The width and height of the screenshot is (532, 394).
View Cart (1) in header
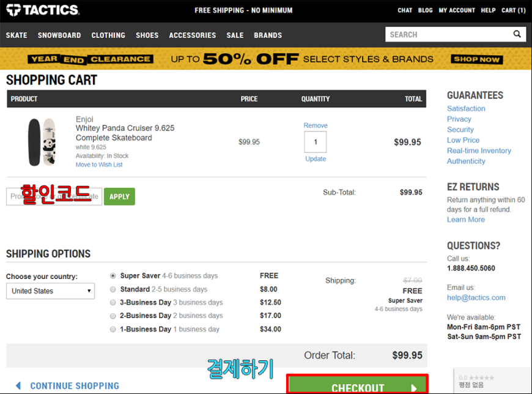513,10
